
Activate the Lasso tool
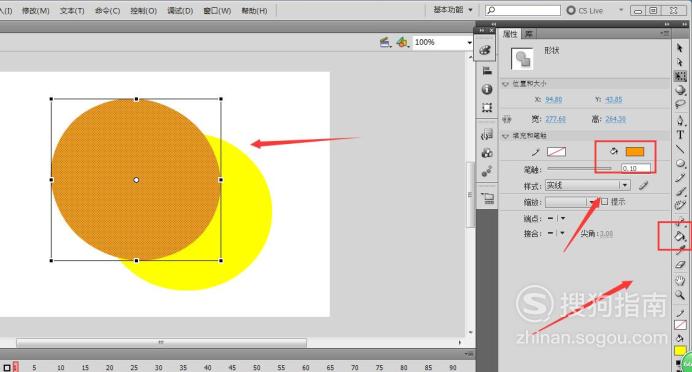point(680,104)
